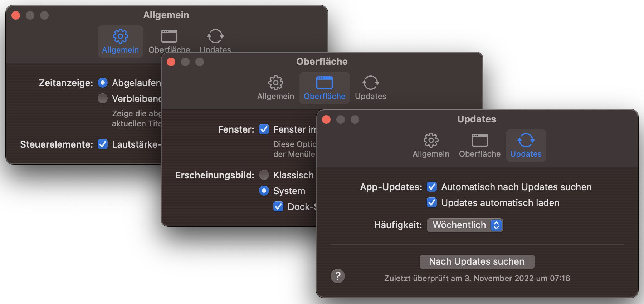
Task: Choose the Verbleibend time display option
Action: 103,98
